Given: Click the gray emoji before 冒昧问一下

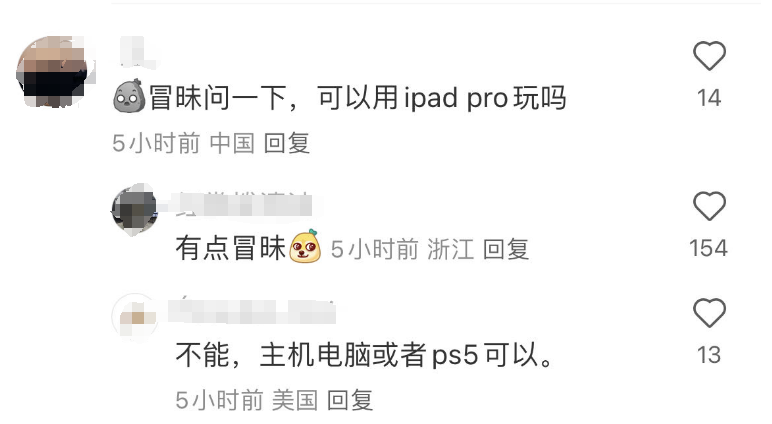Looking at the screenshot, I should tap(129, 97).
